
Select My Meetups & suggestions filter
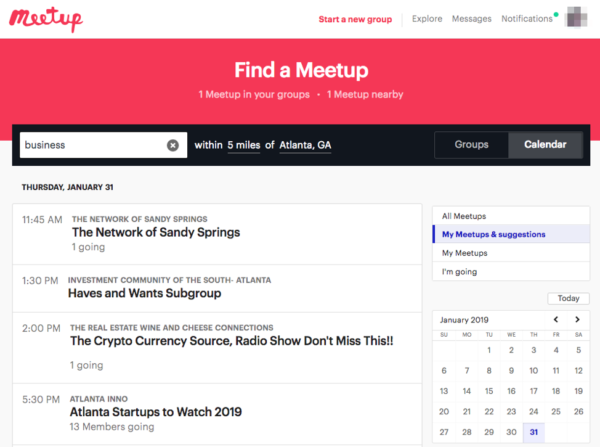click(x=494, y=235)
